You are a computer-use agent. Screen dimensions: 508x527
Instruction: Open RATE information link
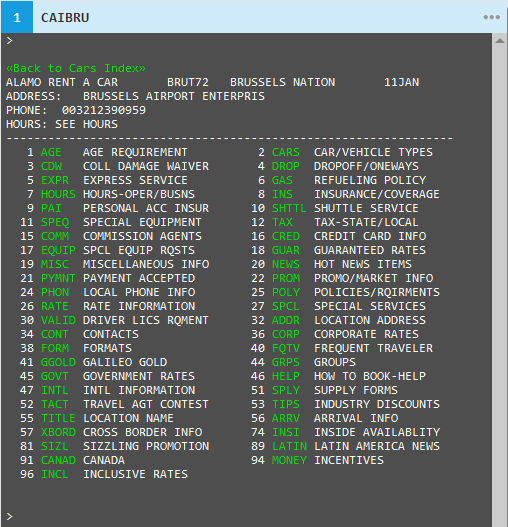[x=55, y=306]
